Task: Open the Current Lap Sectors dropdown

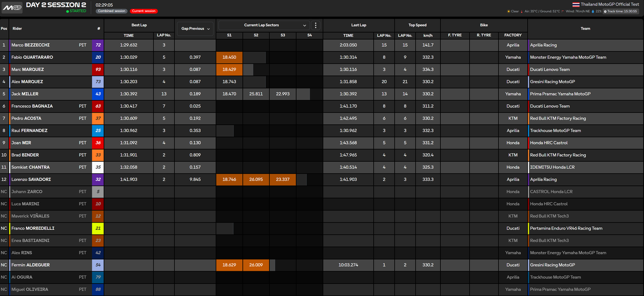Action: 264,25
